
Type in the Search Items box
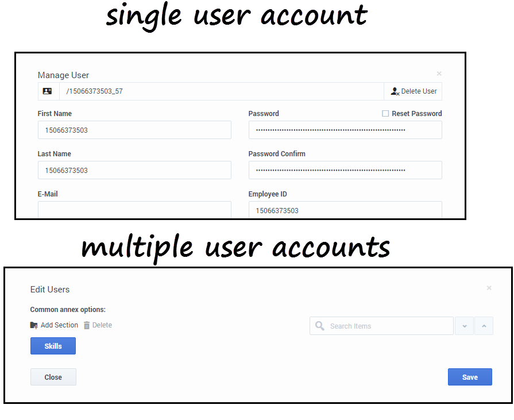[388, 326]
